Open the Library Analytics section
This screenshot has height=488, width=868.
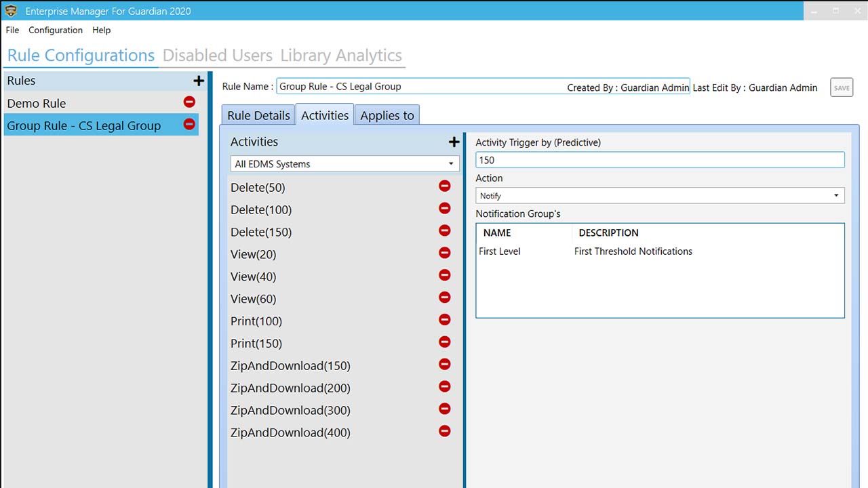[341, 56]
